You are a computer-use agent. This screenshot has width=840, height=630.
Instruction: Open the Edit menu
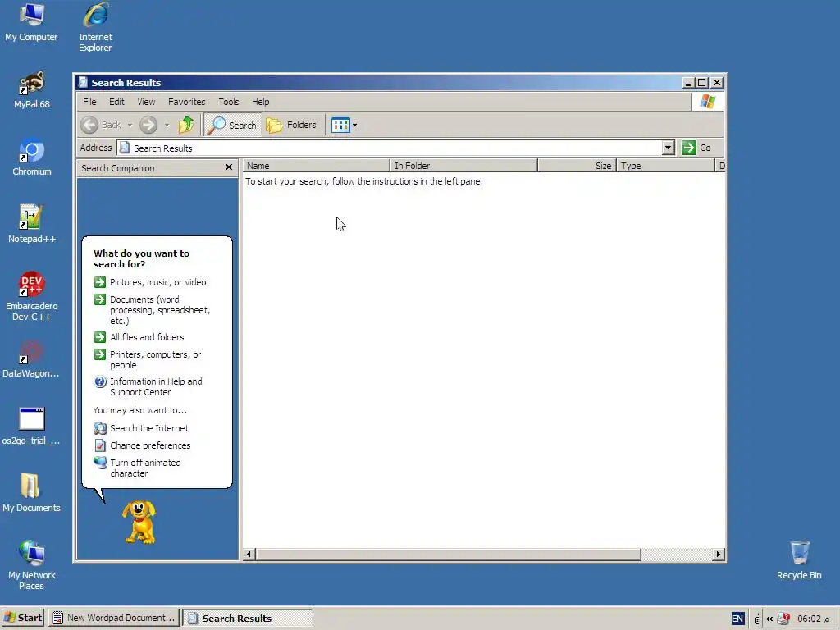click(116, 102)
